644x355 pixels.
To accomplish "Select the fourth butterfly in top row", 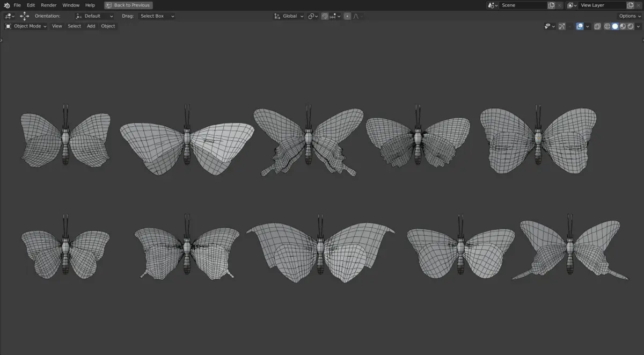I will (418, 137).
